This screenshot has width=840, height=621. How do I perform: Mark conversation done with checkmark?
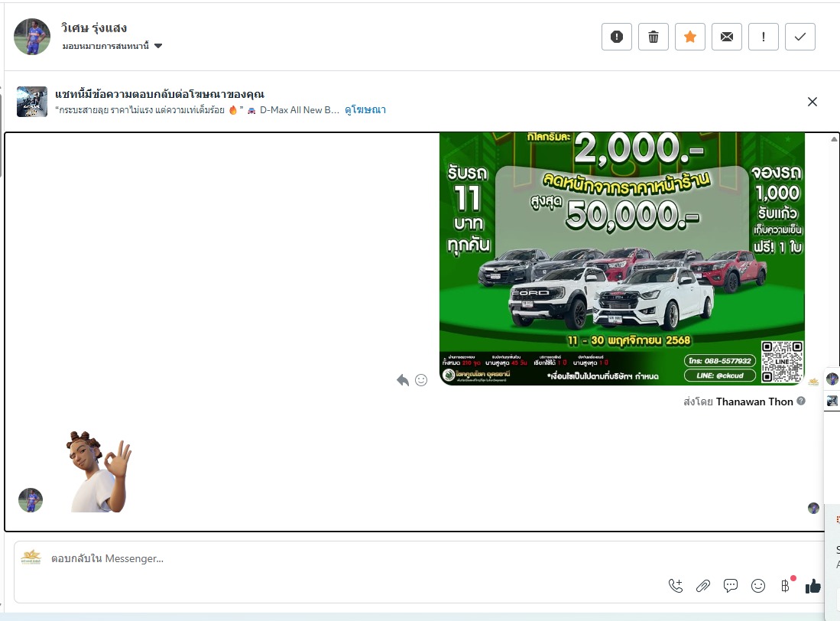click(799, 37)
